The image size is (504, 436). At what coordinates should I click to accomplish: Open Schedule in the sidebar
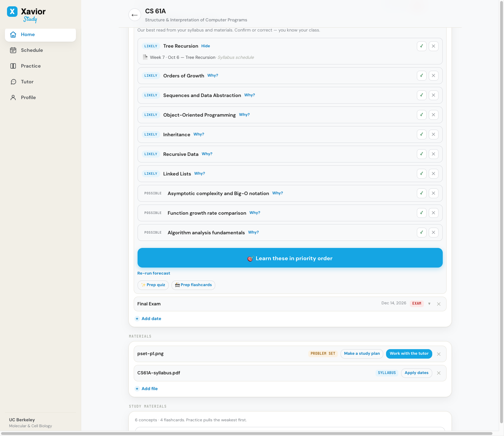click(40, 50)
